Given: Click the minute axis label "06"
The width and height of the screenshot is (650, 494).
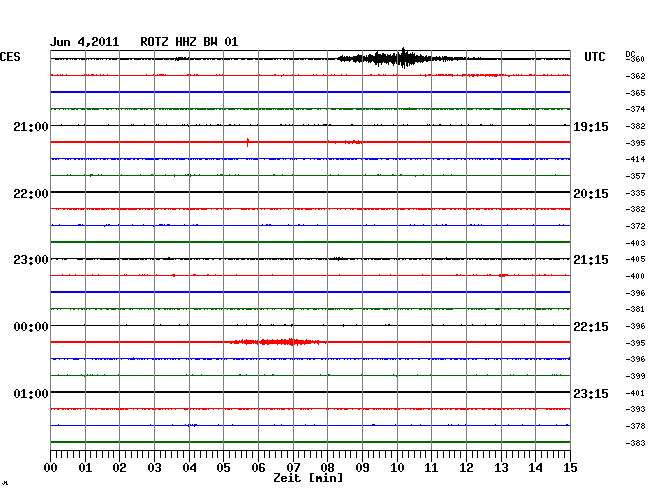Looking at the screenshot, I should pos(258,468).
